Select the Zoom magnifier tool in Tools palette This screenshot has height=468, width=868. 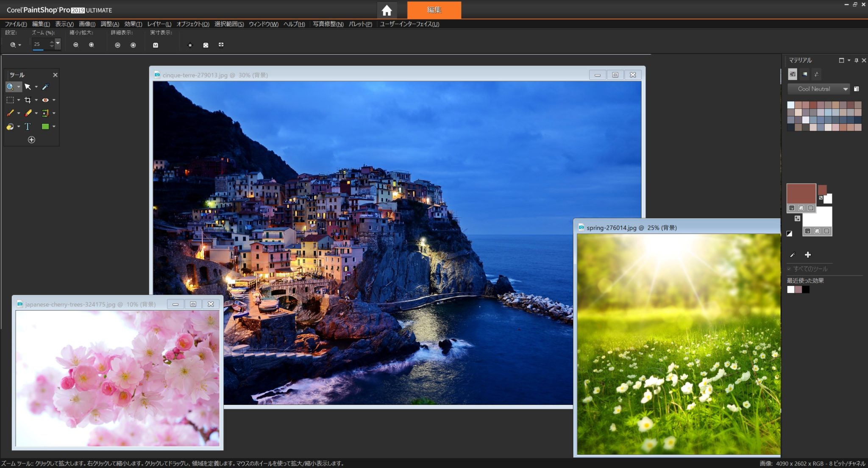point(10,87)
